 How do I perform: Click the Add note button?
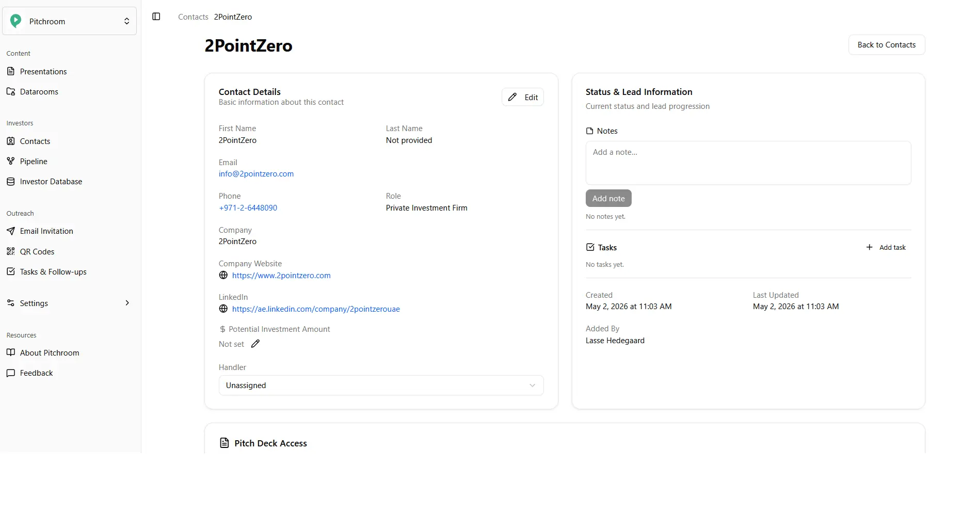tap(608, 198)
